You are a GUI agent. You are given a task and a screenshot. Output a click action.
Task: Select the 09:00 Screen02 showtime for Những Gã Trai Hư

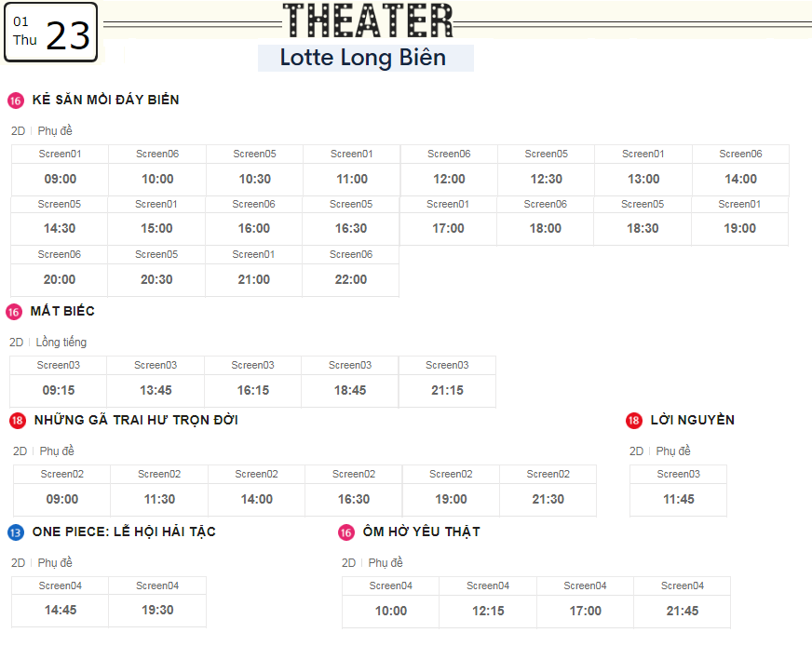(x=62, y=491)
